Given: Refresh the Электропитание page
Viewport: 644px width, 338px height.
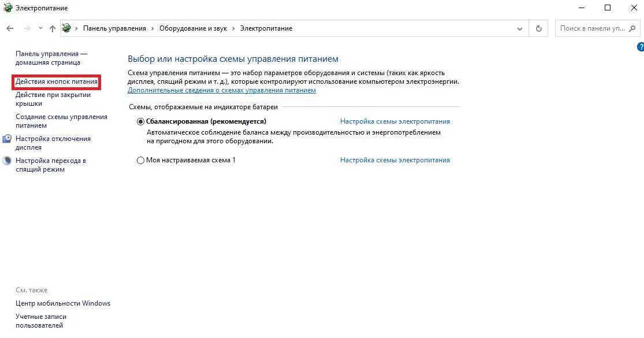Looking at the screenshot, I should click(538, 28).
